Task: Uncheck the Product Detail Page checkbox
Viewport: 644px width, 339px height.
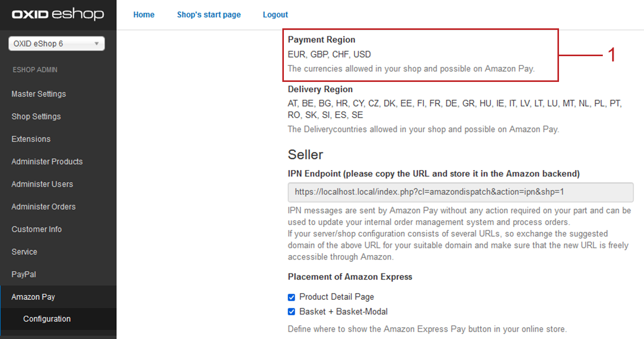Action: pos(292,297)
